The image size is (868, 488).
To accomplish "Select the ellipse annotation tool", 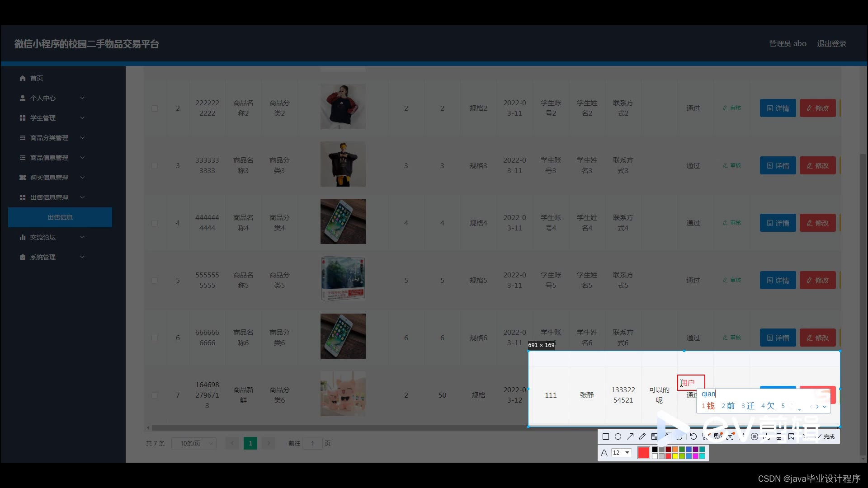I will [x=618, y=436].
